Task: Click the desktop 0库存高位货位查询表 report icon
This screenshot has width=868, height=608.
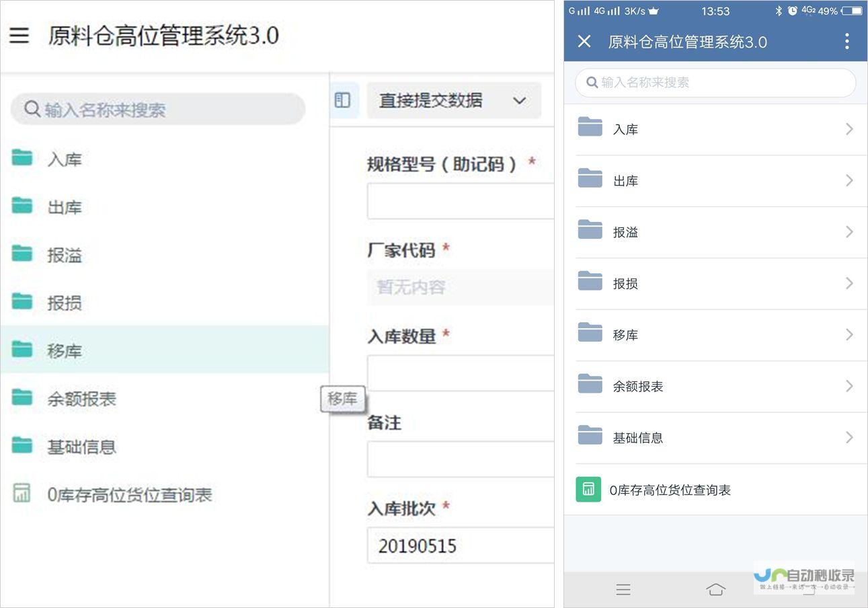Action: [22, 493]
